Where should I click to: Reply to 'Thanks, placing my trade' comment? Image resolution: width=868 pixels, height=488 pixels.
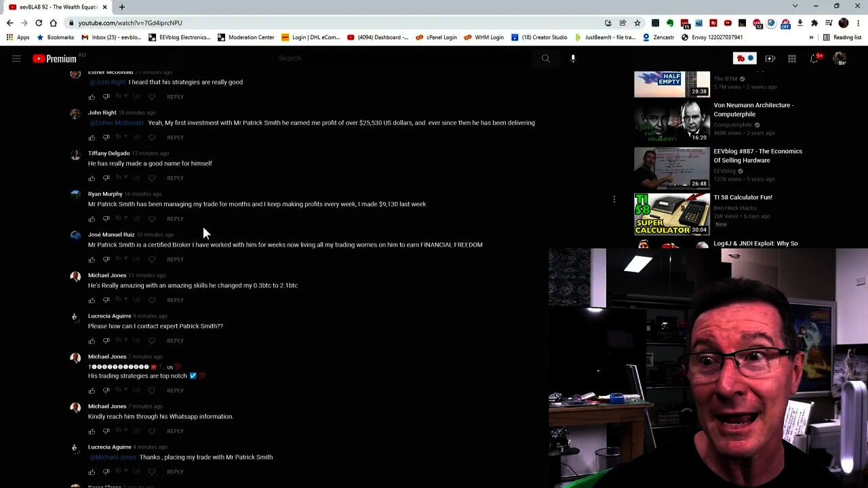(175, 472)
